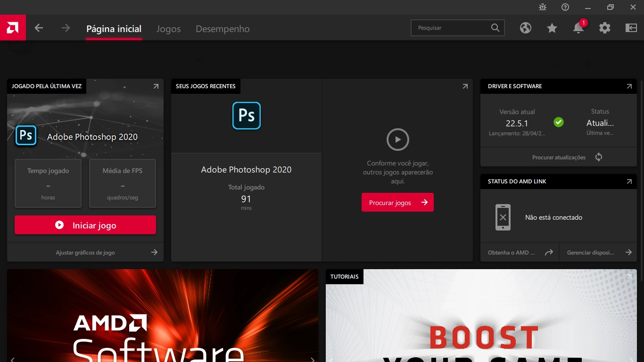Open notifications bell icon
The width and height of the screenshot is (644, 362).
pos(578,28)
